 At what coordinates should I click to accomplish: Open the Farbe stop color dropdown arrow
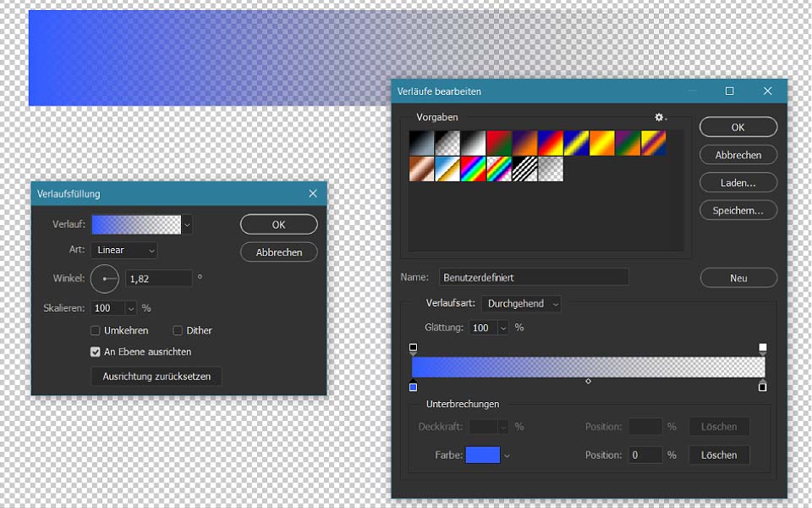click(x=507, y=456)
